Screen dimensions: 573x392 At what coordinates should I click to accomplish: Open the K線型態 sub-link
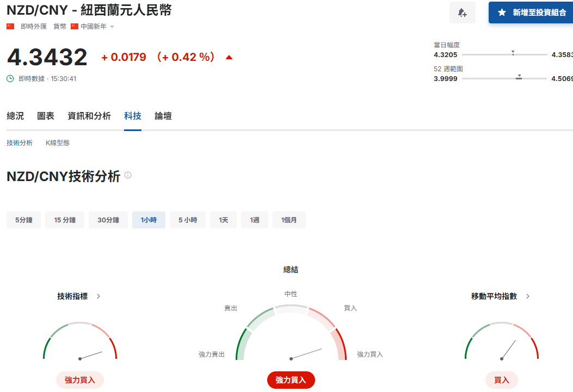pos(57,142)
